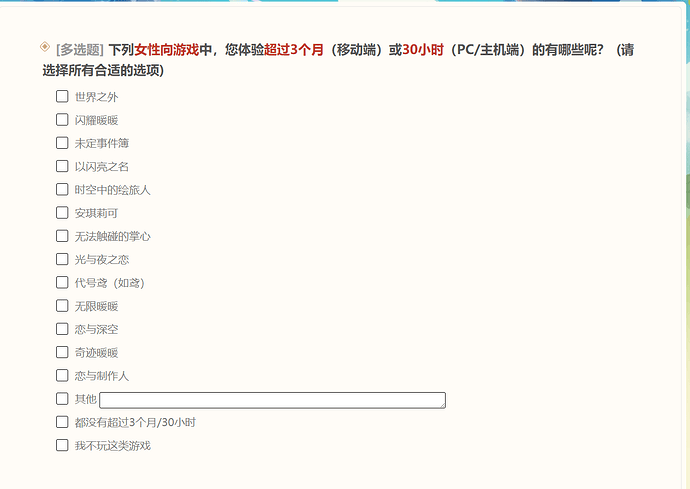Select 都没有超过3个月/30小时 checkbox
The height and width of the screenshot is (489, 690).
pos(62,422)
